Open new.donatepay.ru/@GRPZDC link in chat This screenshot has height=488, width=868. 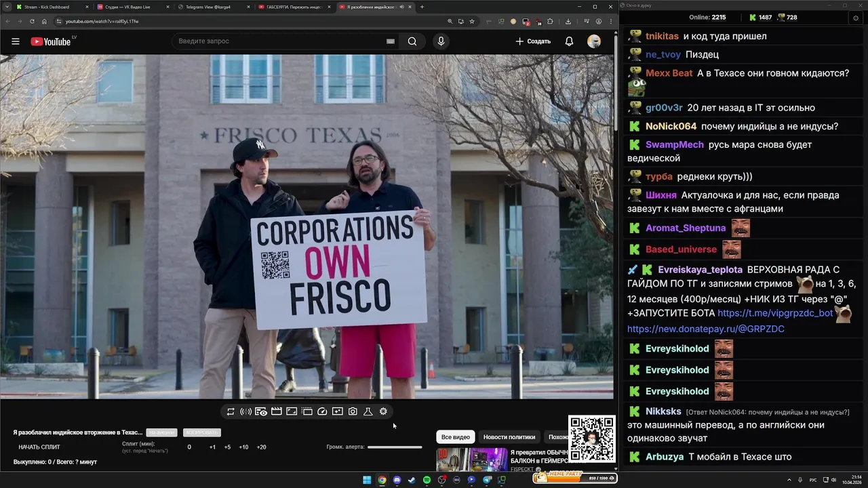click(x=706, y=329)
